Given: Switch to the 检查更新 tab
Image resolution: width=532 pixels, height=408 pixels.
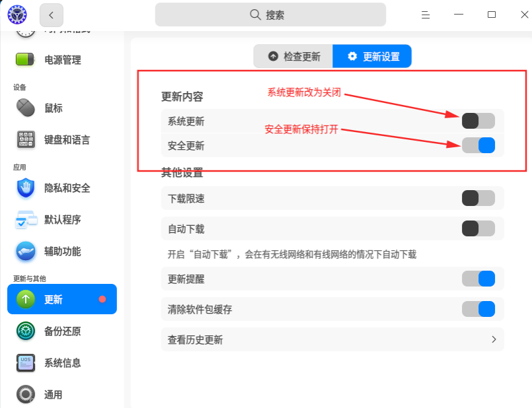Looking at the screenshot, I should 293,56.
